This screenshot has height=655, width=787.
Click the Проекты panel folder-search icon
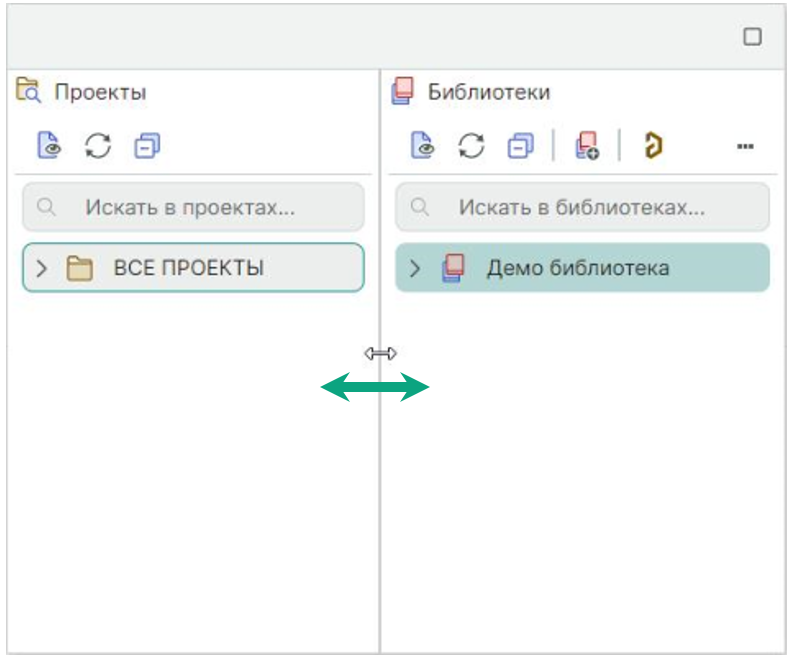(x=28, y=90)
